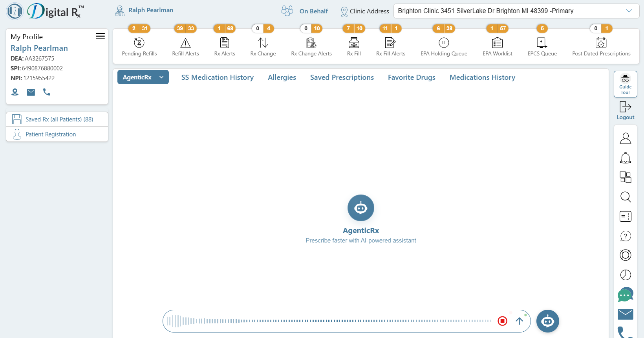Open the mail envelope in right sidebar
Image resolution: width=644 pixels, height=338 pixels.
(x=626, y=314)
